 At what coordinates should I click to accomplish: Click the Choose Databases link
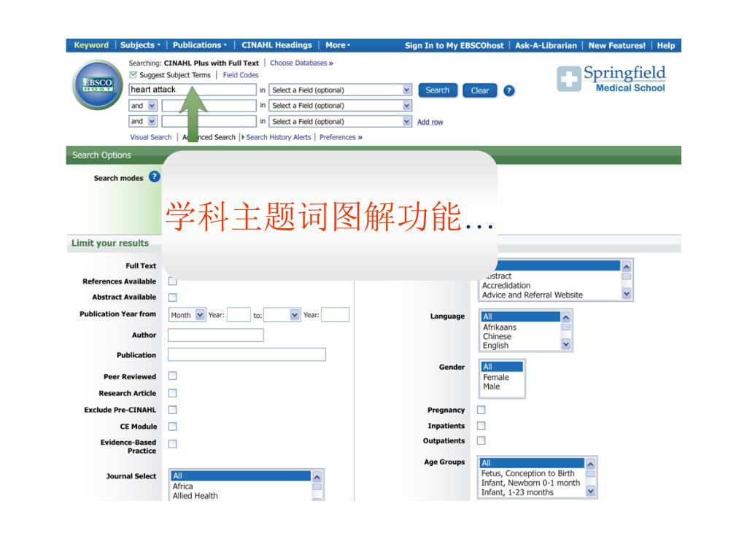(x=301, y=63)
